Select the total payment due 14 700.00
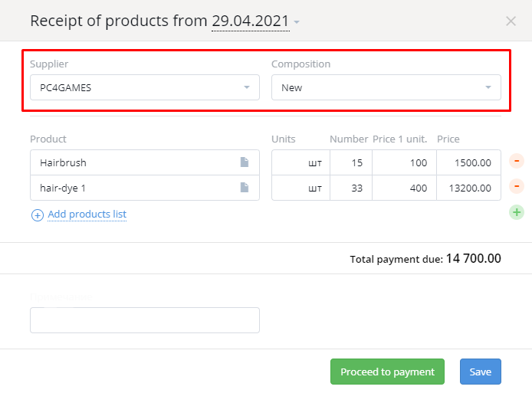The width and height of the screenshot is (532, 393). (x=473, y=259)
